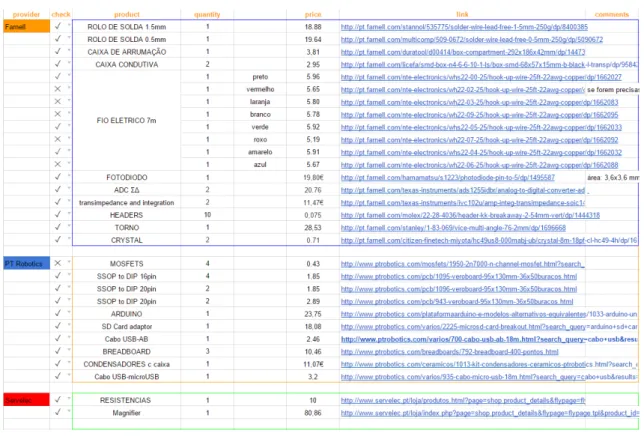This screenshot has height=436, width=644.
Task: Select the red Servelec provider cell
Action: click(27, 400)
